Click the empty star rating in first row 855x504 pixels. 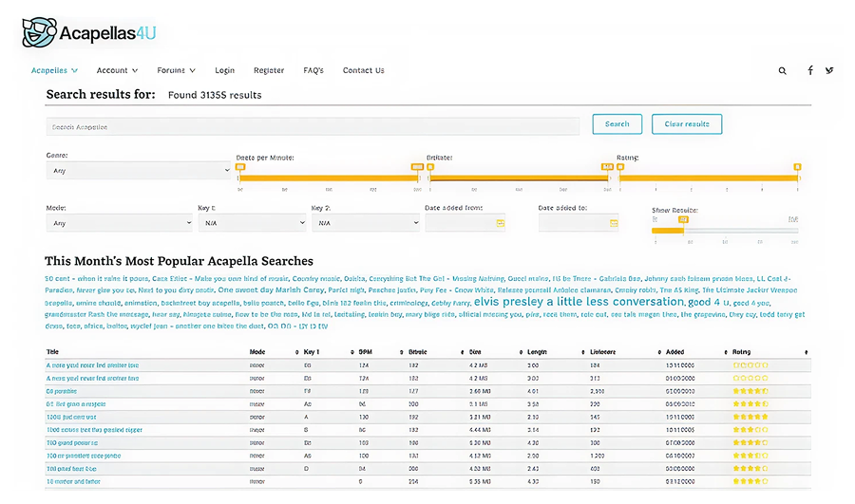coord(750,365)
